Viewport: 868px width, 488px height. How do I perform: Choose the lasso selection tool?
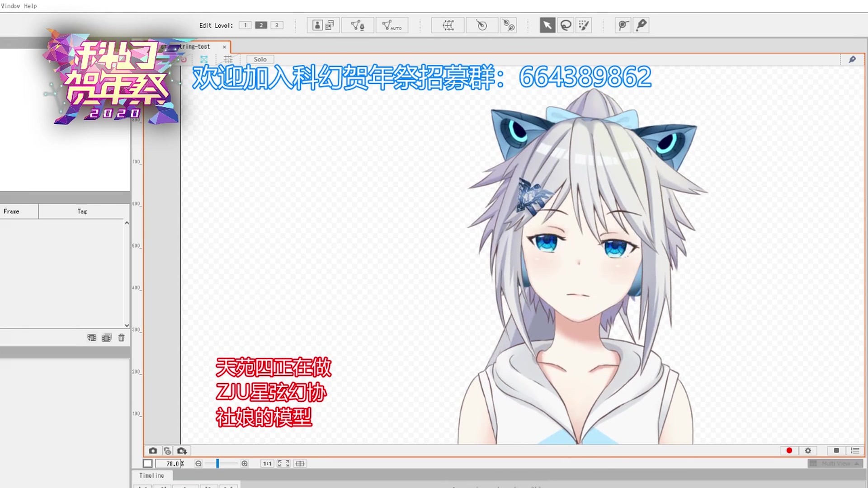566,25
